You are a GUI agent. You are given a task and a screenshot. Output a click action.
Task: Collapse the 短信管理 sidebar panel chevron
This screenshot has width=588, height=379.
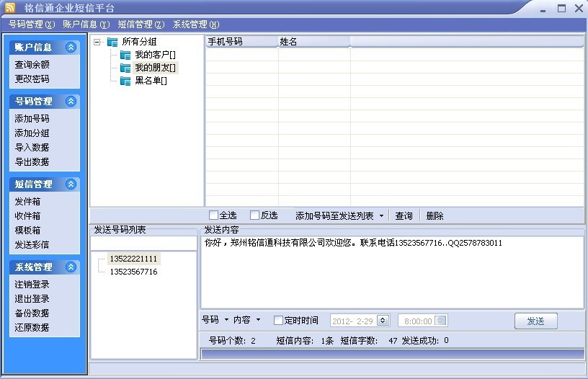(71, 184)
